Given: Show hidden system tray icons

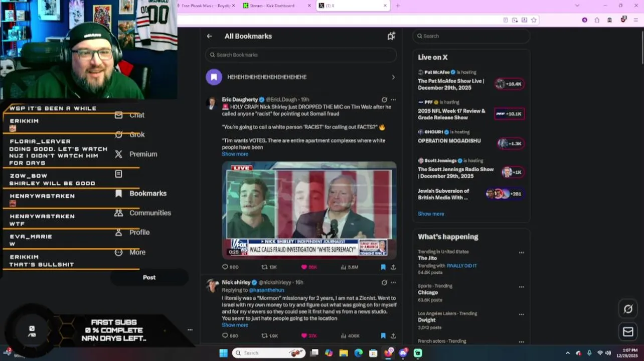Looking at the screenshot, I should point(568,353).
